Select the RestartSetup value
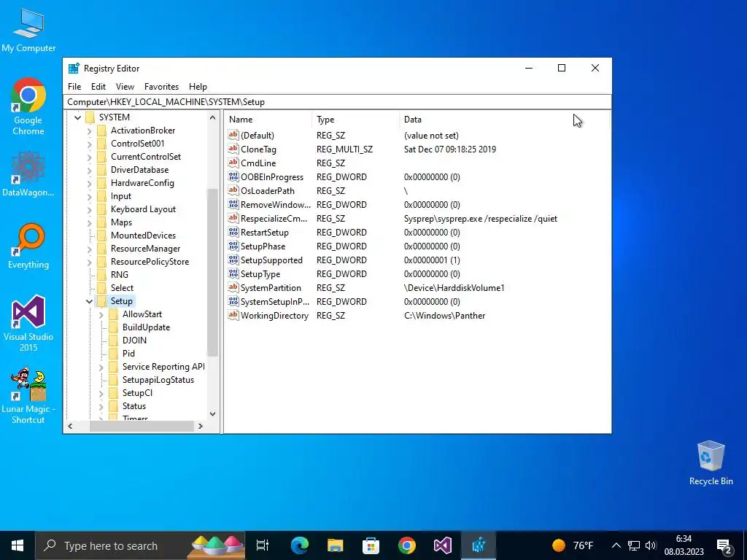 pos(264,233)
